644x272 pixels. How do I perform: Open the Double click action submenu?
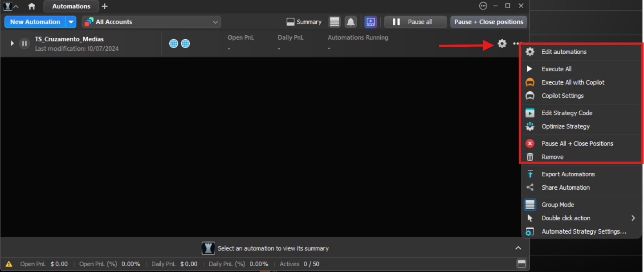pos(582,218)
